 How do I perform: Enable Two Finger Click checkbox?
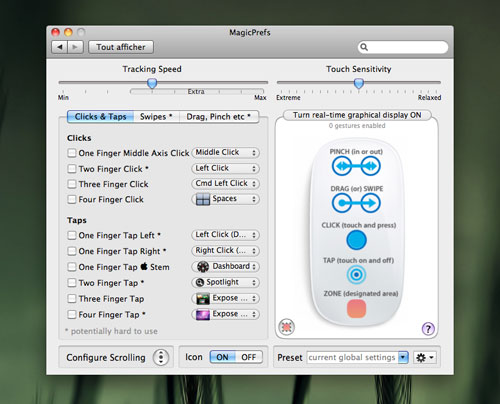click(72, 169)
